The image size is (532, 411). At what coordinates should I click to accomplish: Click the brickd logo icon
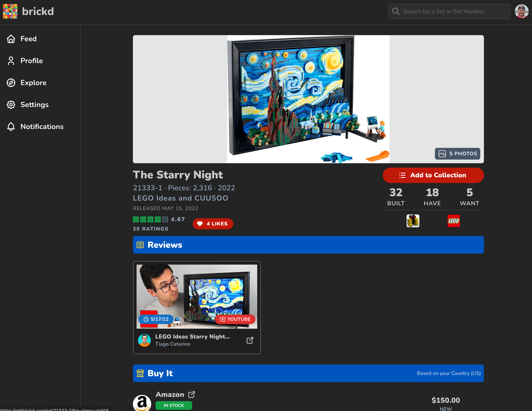(x=10, y=11)
